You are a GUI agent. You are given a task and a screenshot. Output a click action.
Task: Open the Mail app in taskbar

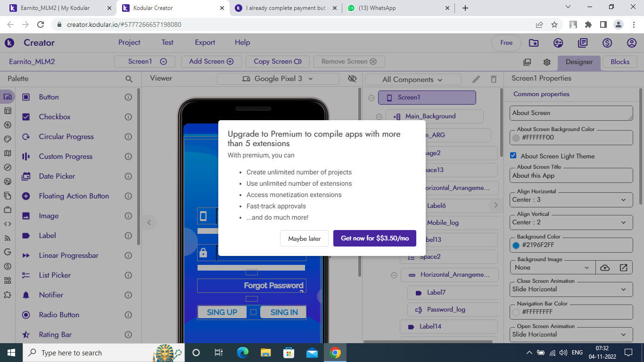312,353
